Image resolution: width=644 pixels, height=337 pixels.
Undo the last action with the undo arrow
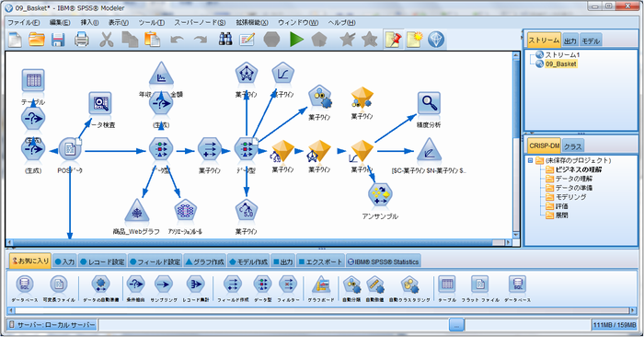177,40
